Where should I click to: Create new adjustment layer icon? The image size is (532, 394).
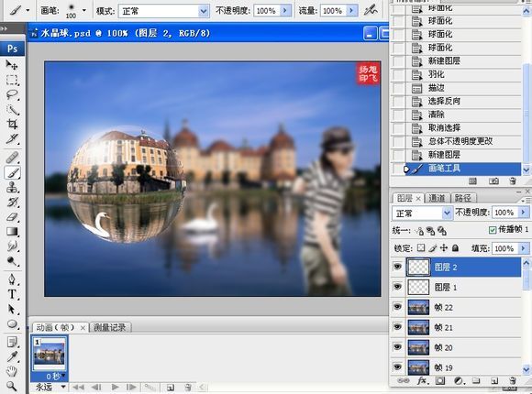(459, 381)
